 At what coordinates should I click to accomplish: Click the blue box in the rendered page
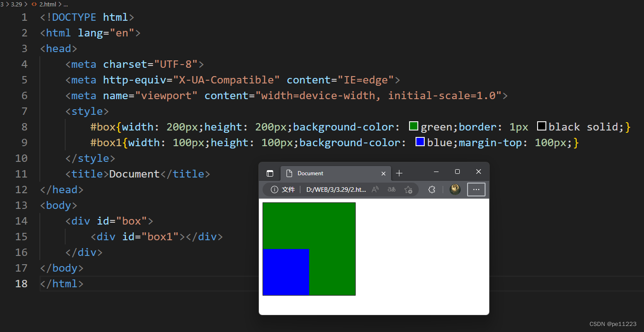coord(286,272)
